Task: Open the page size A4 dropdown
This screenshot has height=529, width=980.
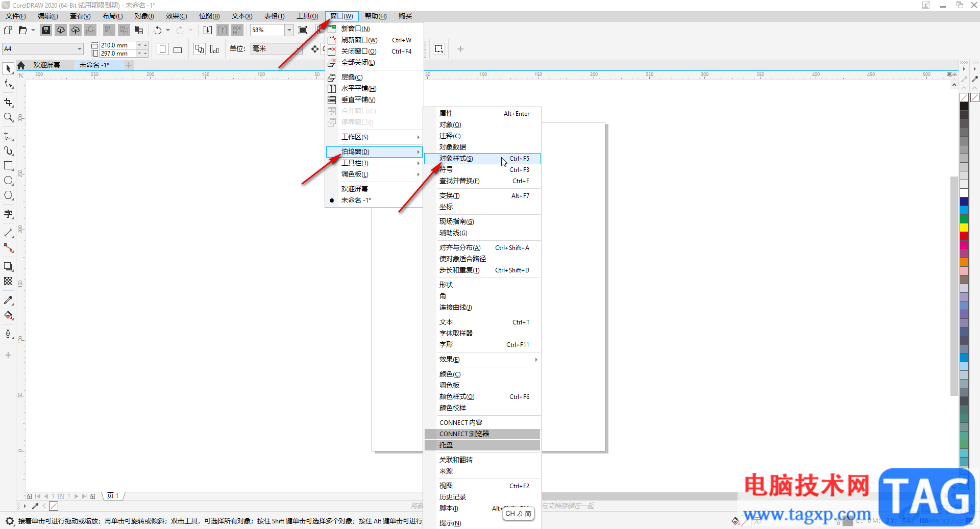Action: pyautogui.click(x=80, y=49)
